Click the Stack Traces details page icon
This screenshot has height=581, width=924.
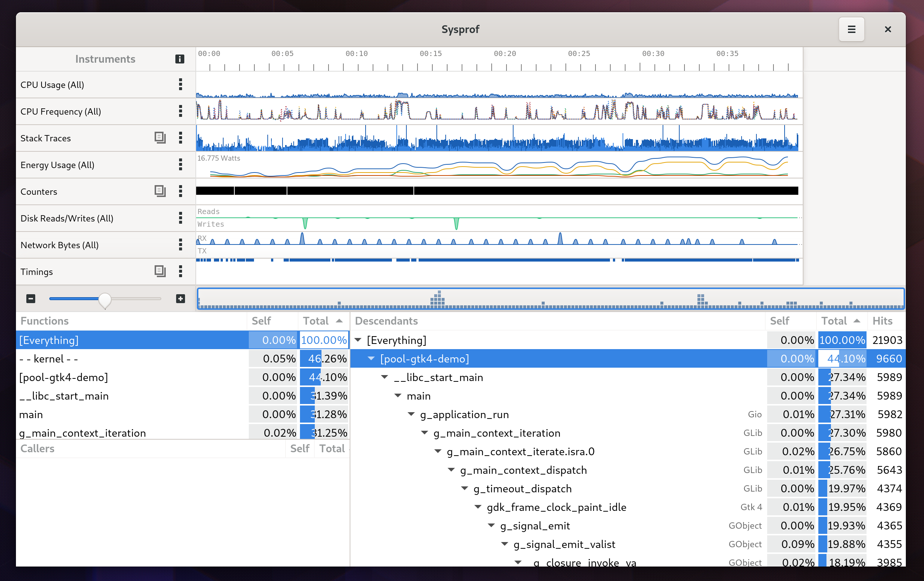[160, 138]
